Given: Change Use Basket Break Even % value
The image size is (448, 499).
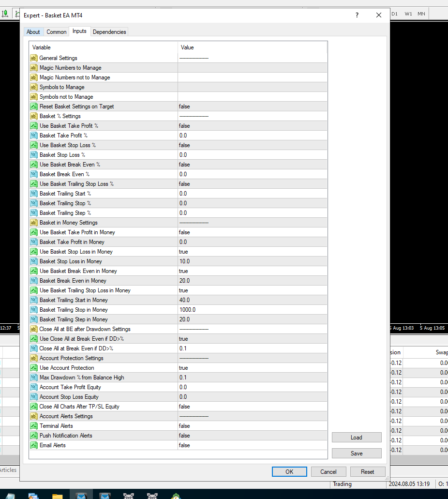Looking at the screenshot, I should 253,165.
